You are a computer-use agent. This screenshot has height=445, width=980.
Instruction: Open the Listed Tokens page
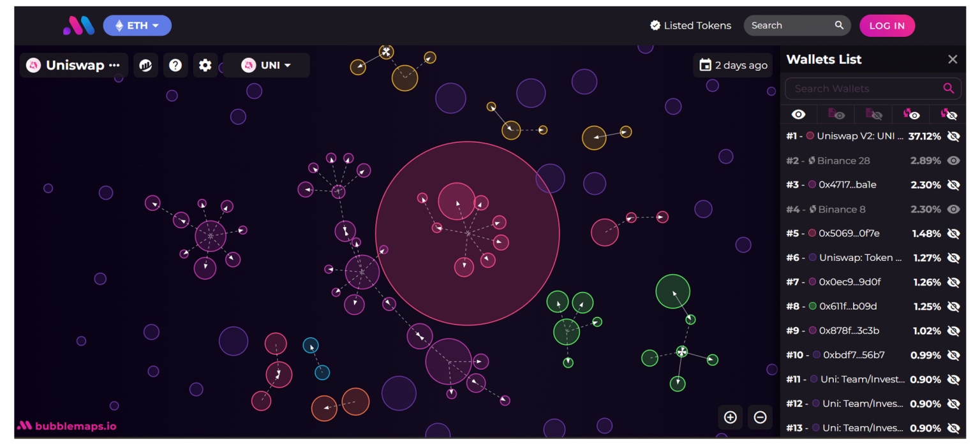click(690, 26)
